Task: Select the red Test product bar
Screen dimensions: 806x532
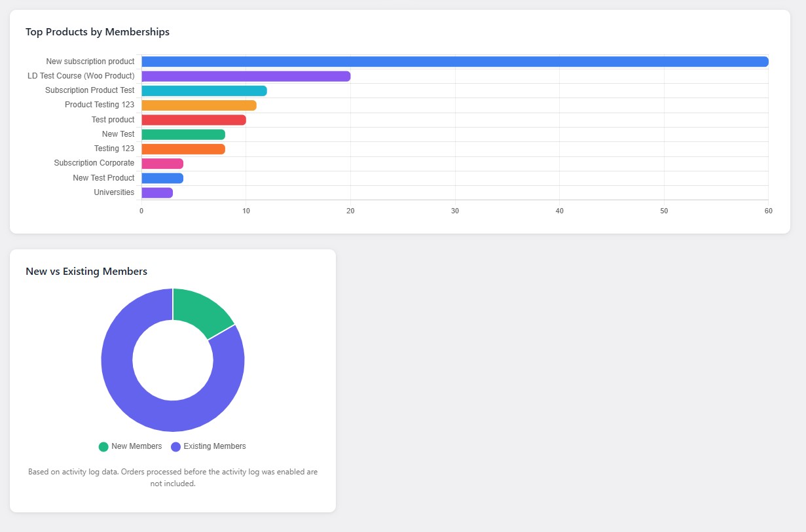Action: click(x=193, y=120)
